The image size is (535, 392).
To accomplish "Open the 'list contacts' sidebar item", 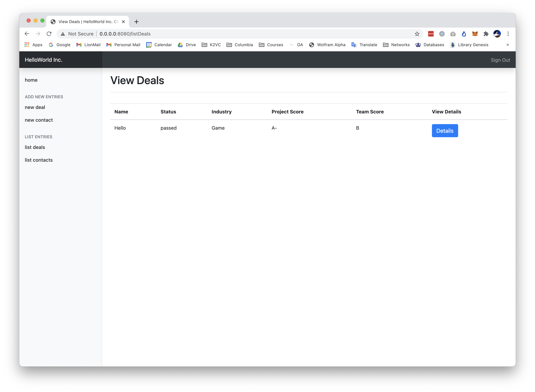I will 39,160.
